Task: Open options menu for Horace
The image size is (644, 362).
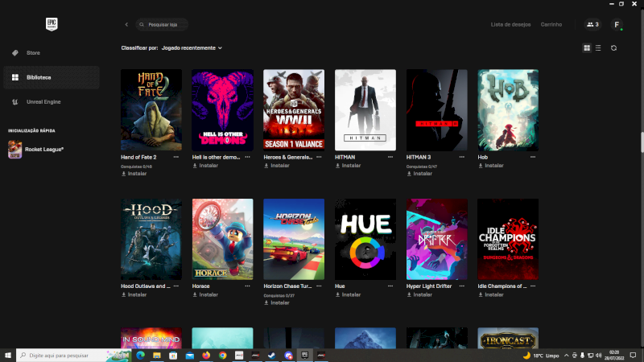Action: [248, 286]
